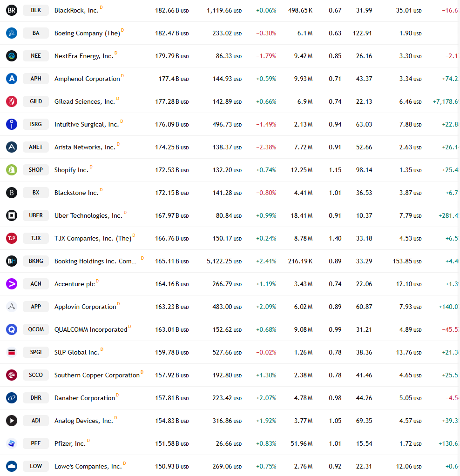Click Pfizer volume value 51.96 M
Viewport: 460px width, 476px height.
(x=302, y=444)
